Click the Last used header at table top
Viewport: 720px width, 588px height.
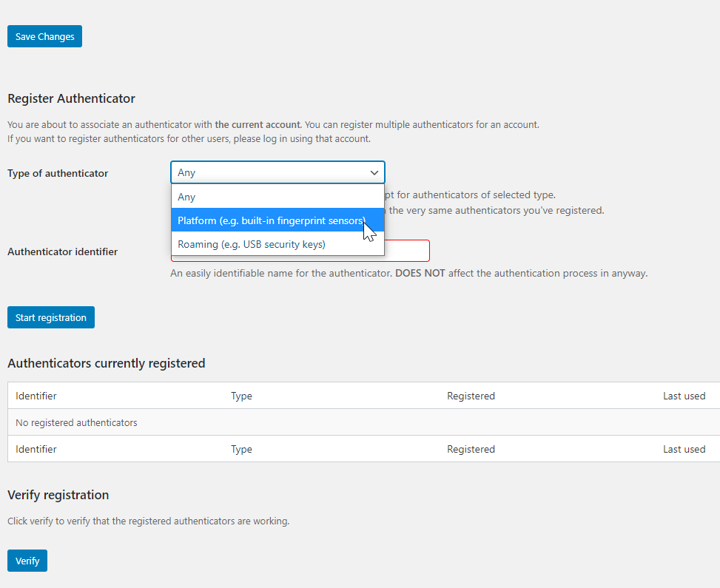[684, 396]
